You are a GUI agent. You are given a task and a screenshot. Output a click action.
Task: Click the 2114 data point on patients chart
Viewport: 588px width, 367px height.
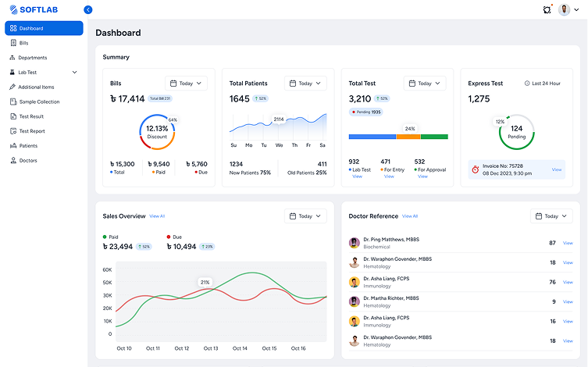tap(279, 119)
